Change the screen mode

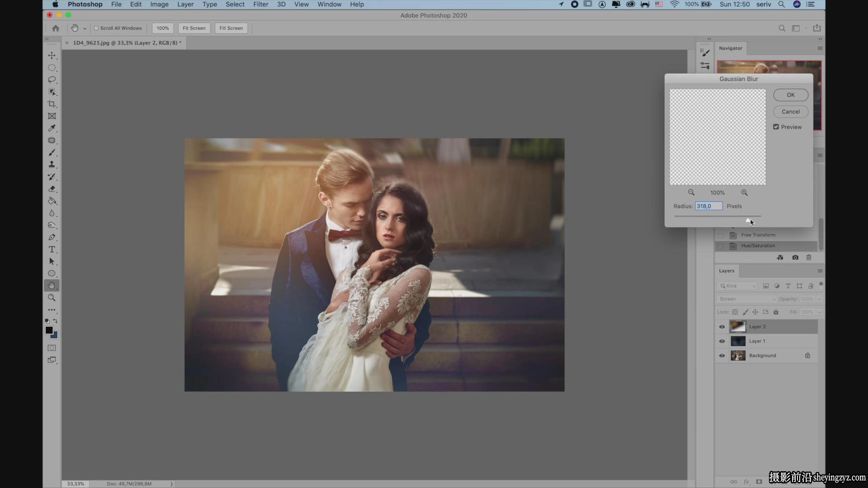tap(52, 360)
